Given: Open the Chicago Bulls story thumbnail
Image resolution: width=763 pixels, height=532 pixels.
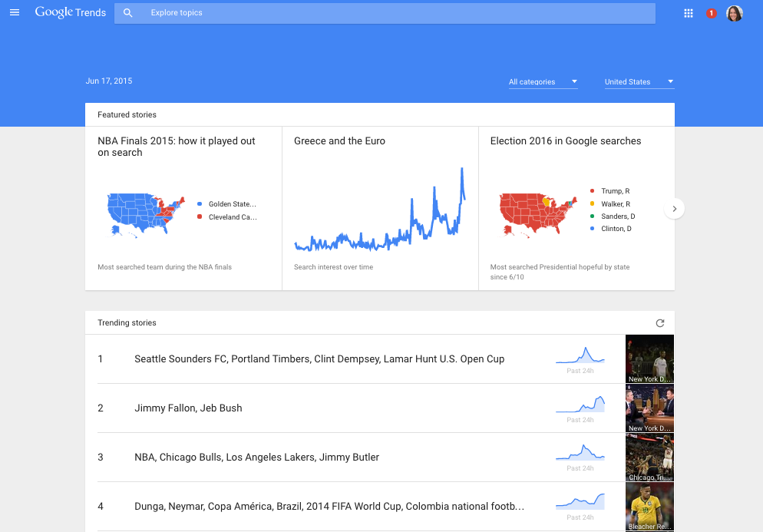Looking at the screenshot, I should [x=649, y=458].
